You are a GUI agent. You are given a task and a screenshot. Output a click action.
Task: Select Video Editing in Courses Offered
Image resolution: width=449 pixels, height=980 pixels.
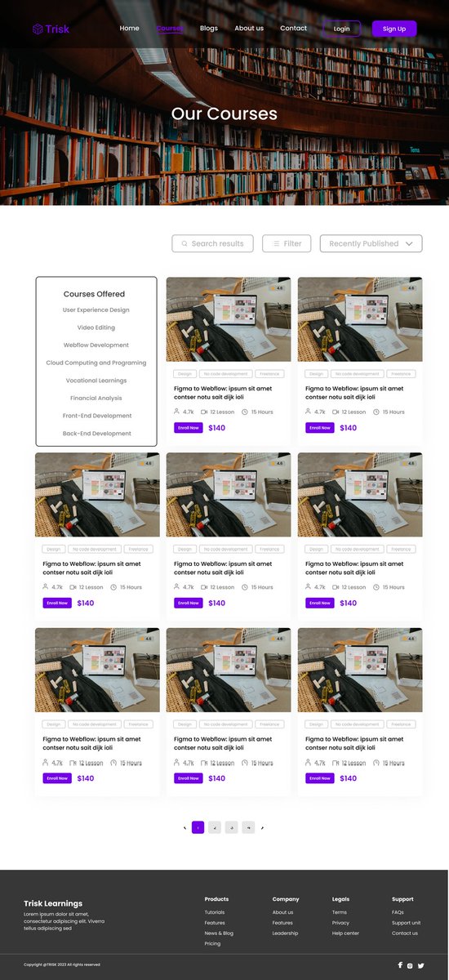[96, 327]
